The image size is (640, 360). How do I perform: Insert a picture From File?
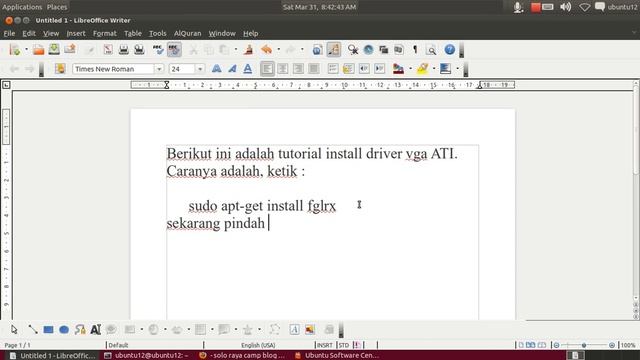(x=310, y=329)
